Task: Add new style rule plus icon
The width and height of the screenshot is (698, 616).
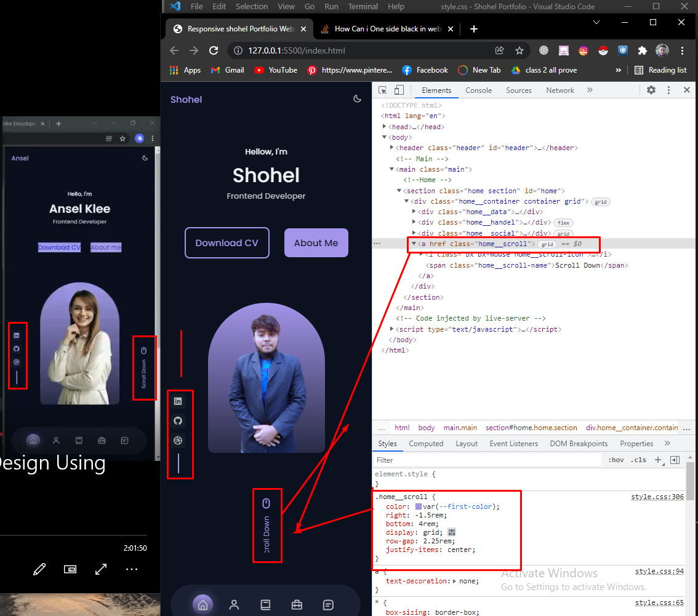Action: (658, 460)
